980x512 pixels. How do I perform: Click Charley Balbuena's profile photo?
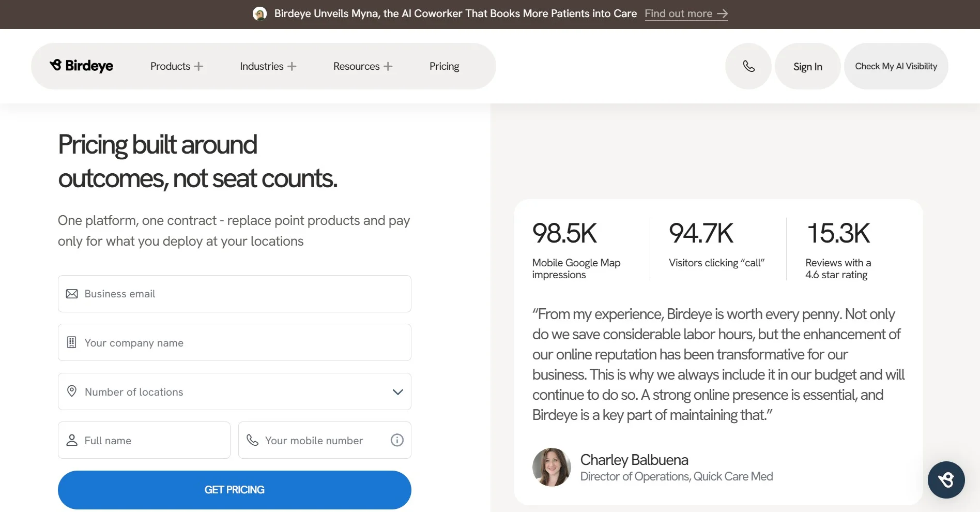click(x=552, y=467)
